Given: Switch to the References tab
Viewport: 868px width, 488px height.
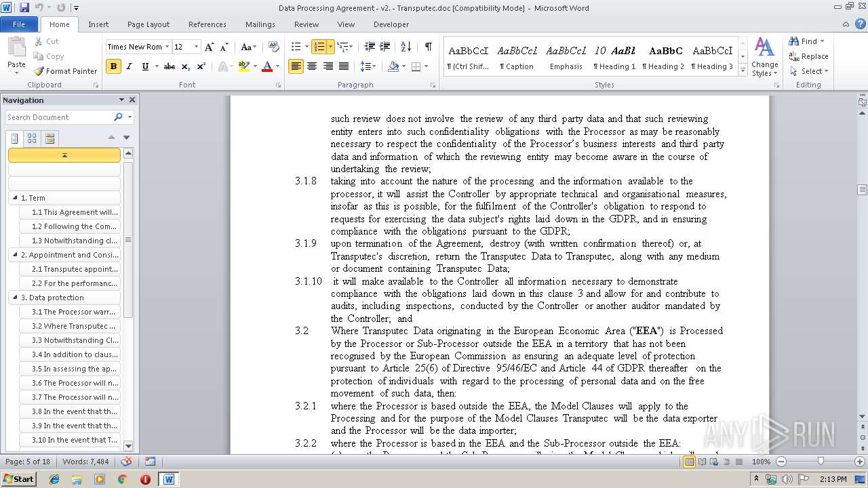Looking at the screenshot, I should pyautogui.click(x=208, y=24).
